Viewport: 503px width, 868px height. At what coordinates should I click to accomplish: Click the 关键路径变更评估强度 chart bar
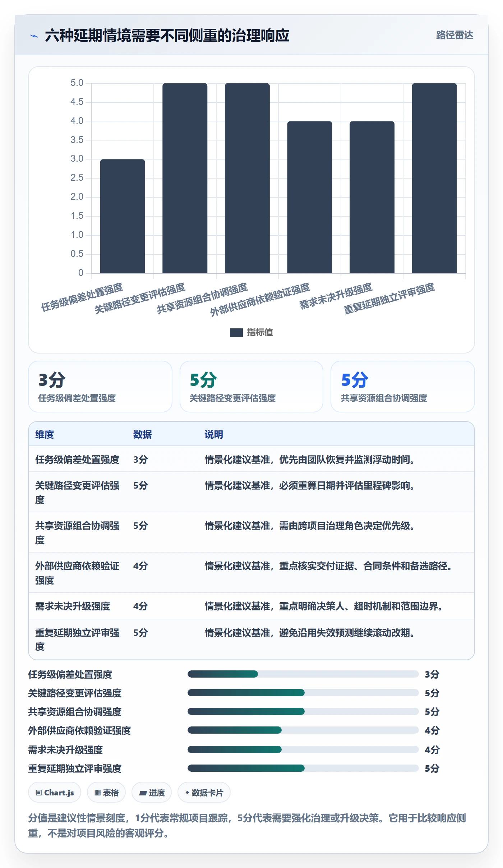point(185,178)
